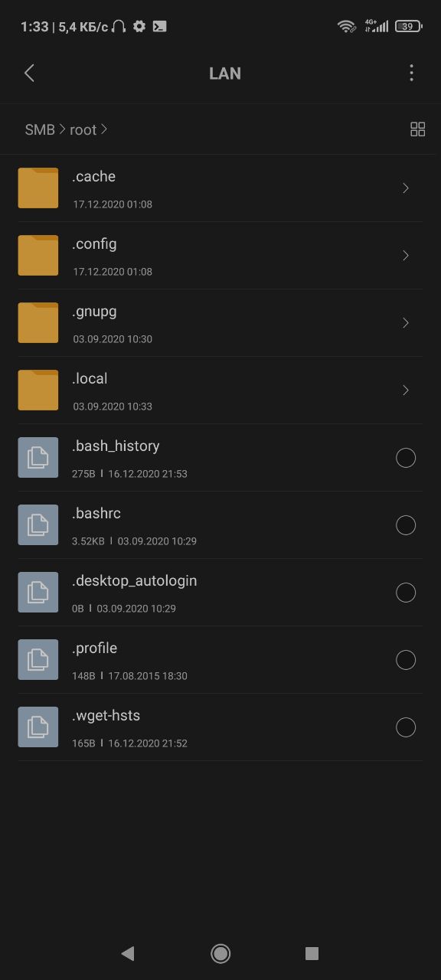Open the .cache folder name
The width and height of the screenshot is (441, 980).
coord(94,177)
